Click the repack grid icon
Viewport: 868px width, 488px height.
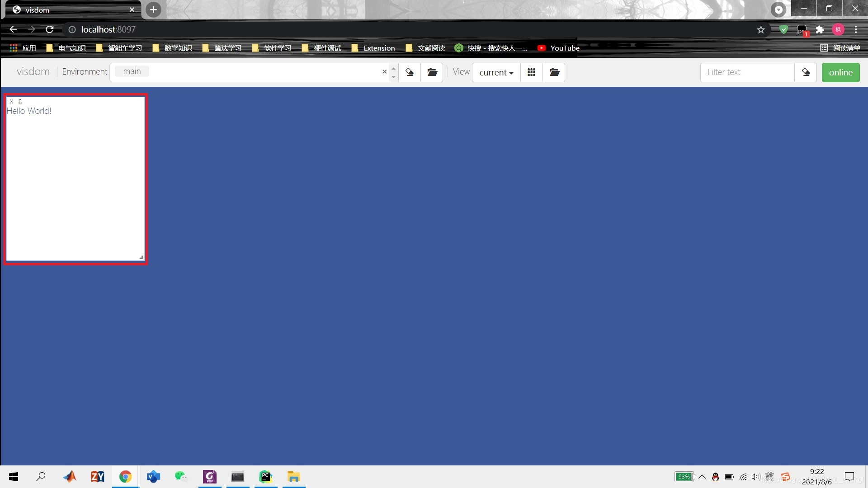532,72
